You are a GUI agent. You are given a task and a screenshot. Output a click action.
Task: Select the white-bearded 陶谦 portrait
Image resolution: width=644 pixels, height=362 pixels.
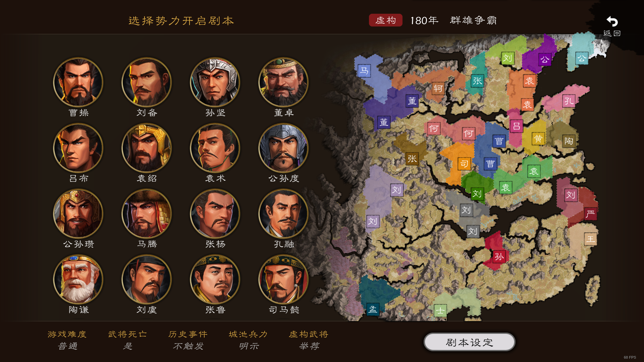click(x=78, y=279)
